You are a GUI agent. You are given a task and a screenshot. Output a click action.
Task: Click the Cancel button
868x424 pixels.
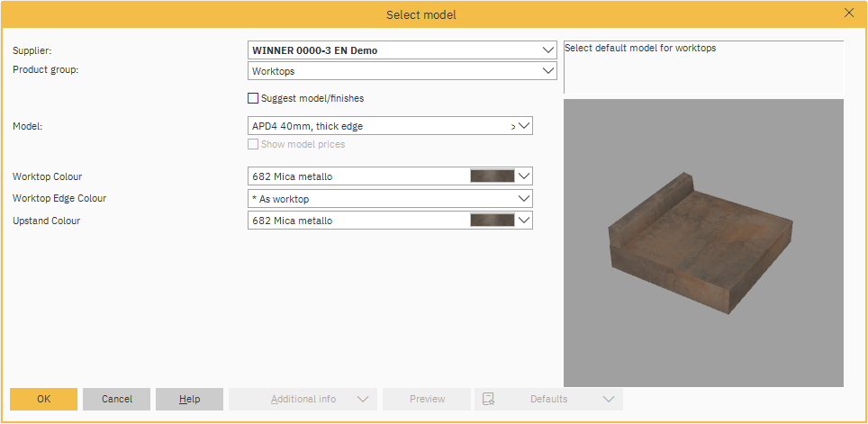[x=116, y=399]
